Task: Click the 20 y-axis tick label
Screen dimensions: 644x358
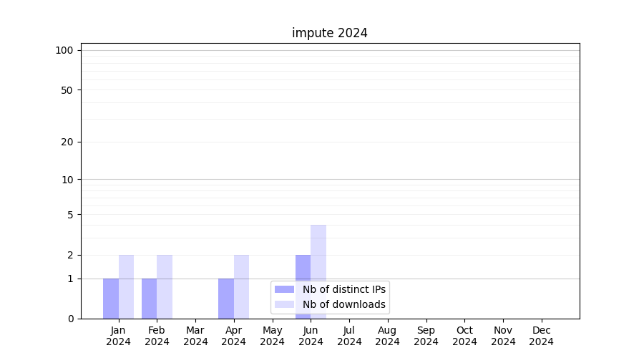Action: 67,142
